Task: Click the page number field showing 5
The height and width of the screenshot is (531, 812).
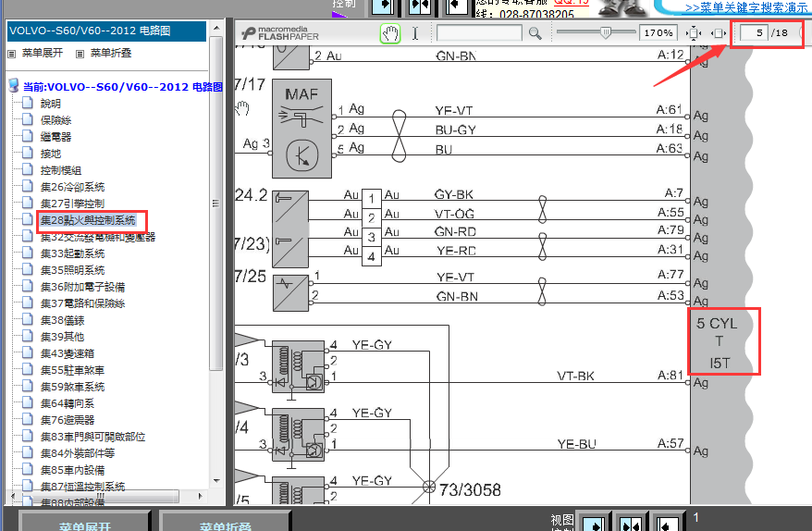Action: [754, 33]
